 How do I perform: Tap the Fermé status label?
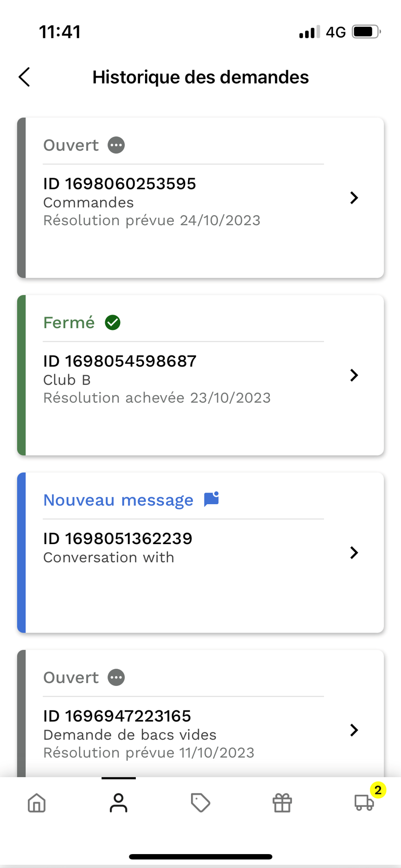pos(69,323)
